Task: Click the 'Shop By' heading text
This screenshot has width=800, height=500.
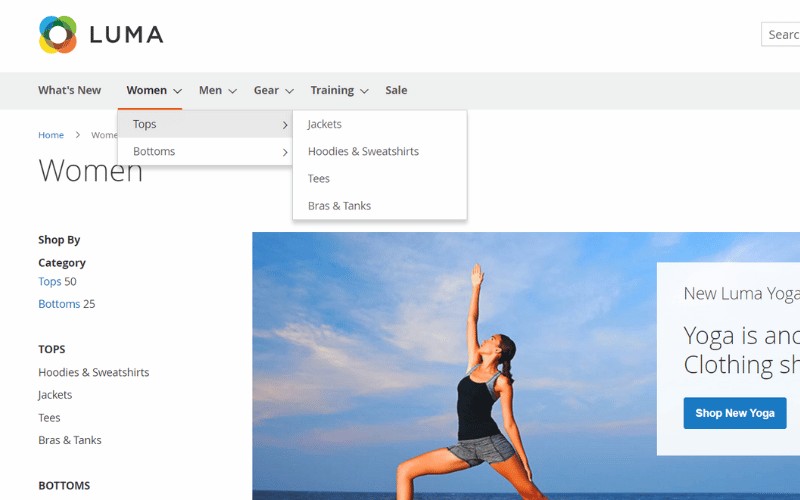Action: [59, 240]
